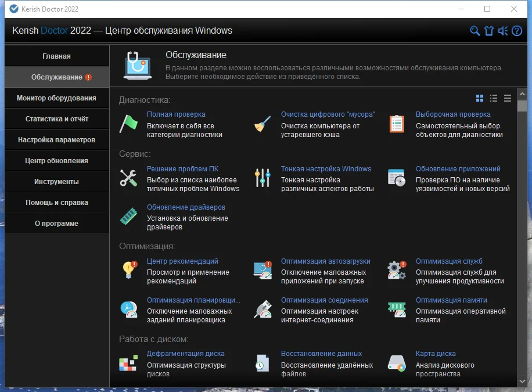Click the disk map drive icon

[397, 363]
